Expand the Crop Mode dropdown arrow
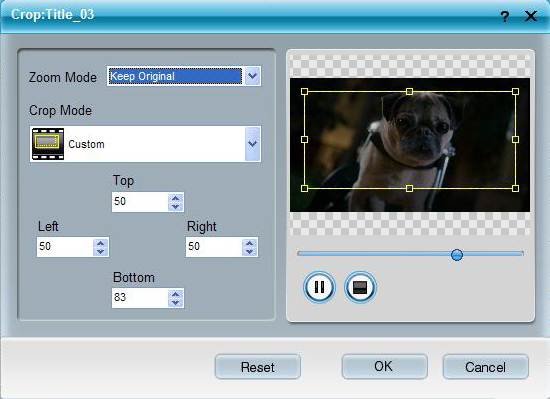Image resolution: width=550 pixels, height=399 pixels. tap(253, 144)
